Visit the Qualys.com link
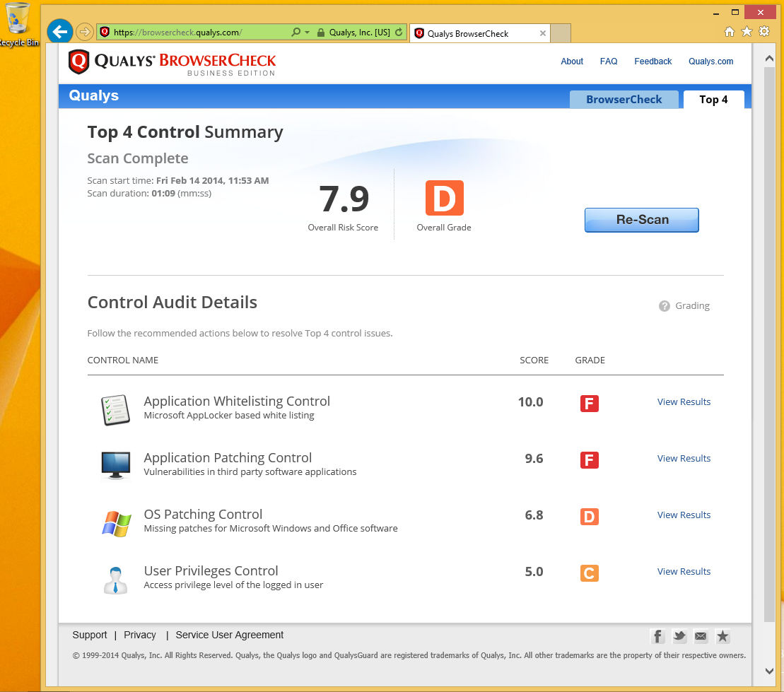Viewport: 784px width, 692px height. [711, 61]
